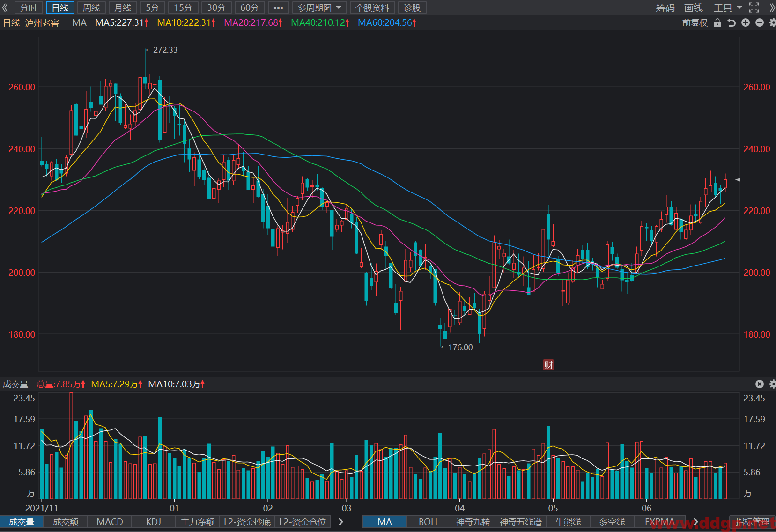Open the volume panel settings gear
This screenshot has width=776, height=532.
pos(772,384)
